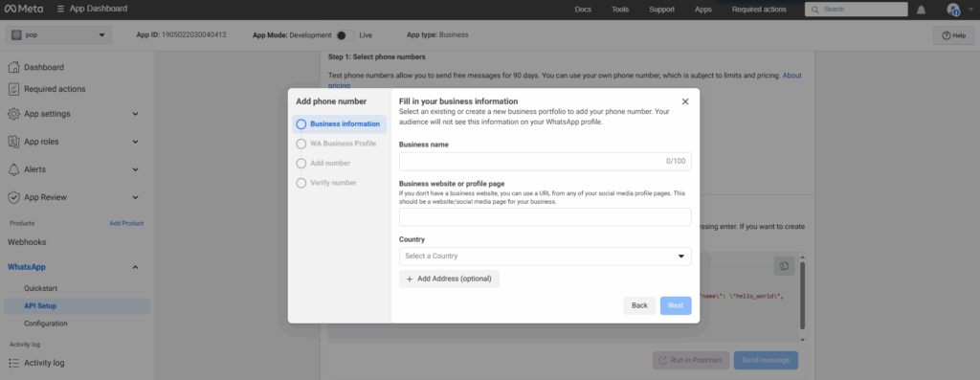Select the WA Business Profile step
Image resolution: width=980 pixels, height=380 pixels.
point(336,144)
